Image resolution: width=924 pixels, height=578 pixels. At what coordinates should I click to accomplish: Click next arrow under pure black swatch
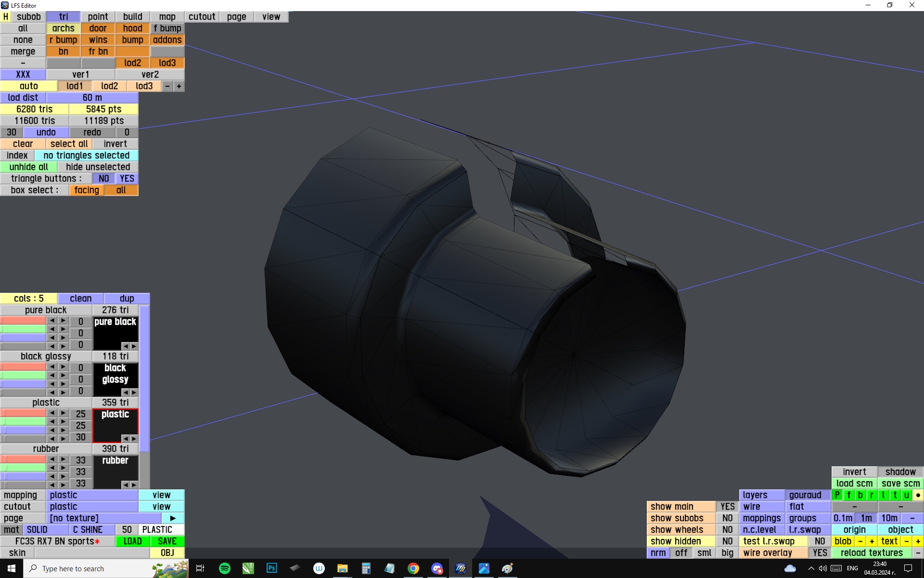coord(134,346)
